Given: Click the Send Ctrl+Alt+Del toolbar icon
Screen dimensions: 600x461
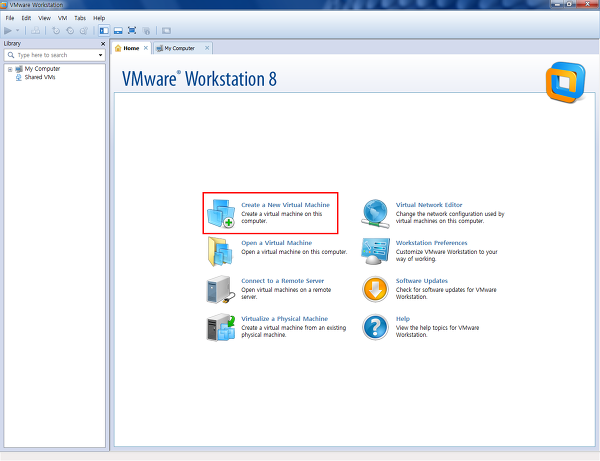Looking at the screenshot, I should point(36,31).
